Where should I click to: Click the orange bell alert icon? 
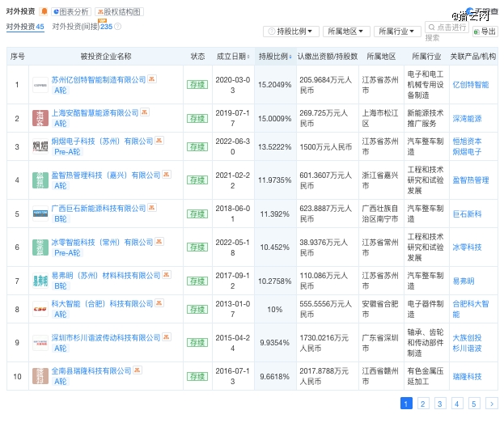[44, 11]
